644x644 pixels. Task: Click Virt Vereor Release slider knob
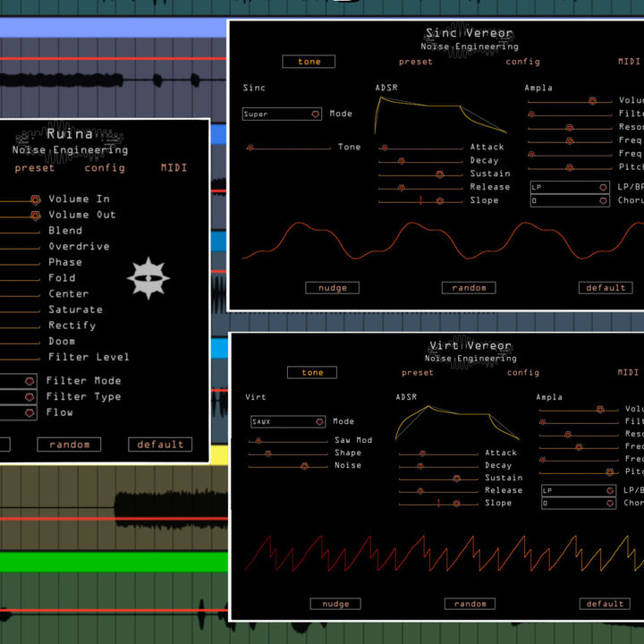[420, 491]
